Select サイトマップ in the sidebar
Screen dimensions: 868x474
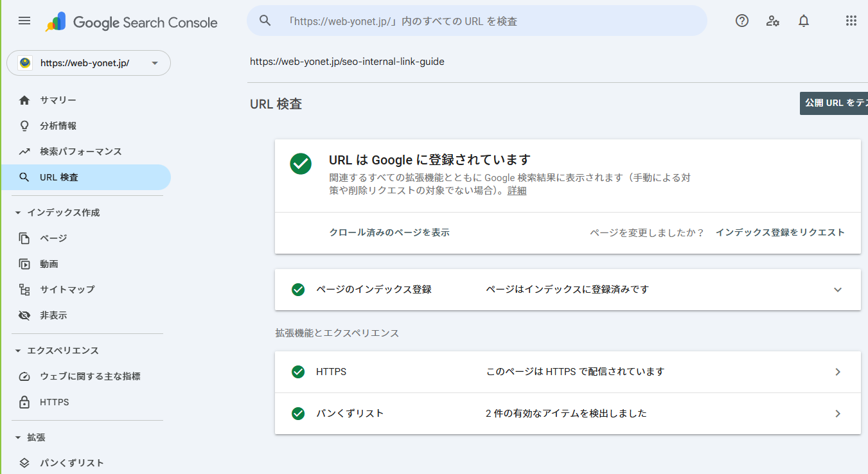coord(67,290)
